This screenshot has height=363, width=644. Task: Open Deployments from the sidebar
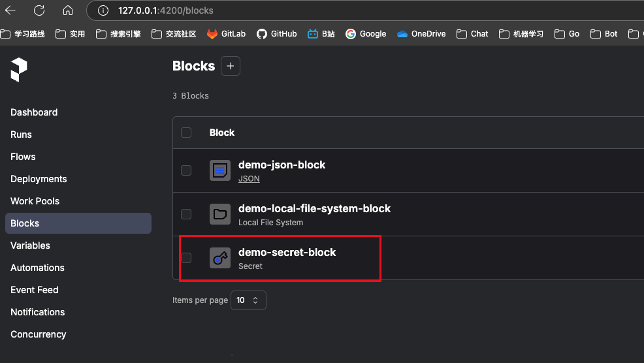(39, 179)
